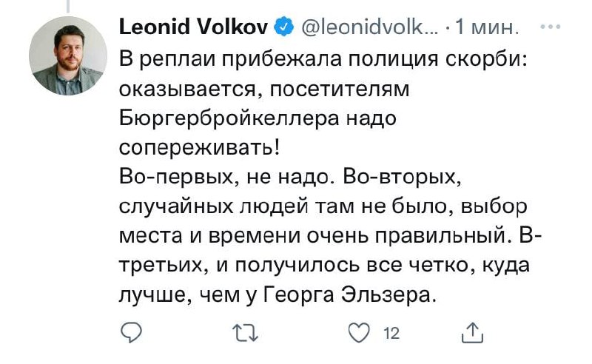Image resolution: width=592 pixels, height=364 pixels.
Task: Open Leonid Volkov's profile picture
Action: click(68, 55)
